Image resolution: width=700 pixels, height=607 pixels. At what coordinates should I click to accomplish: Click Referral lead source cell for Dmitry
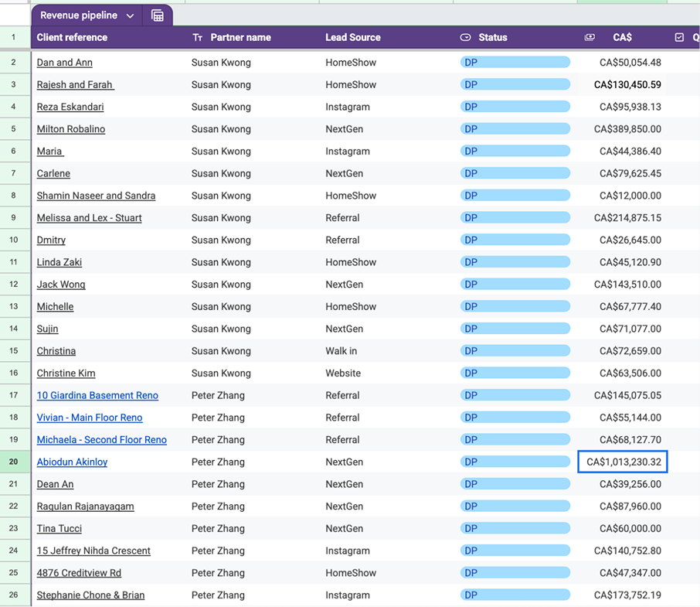[386, 240]
